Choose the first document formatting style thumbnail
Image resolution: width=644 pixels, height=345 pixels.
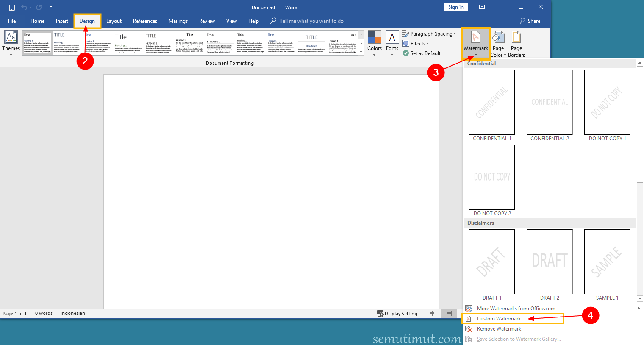click(37, 43)
